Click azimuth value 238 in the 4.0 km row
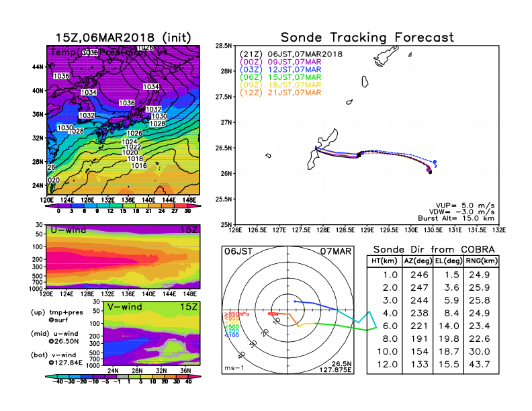 pyautogui.click(x=419, y=313)
